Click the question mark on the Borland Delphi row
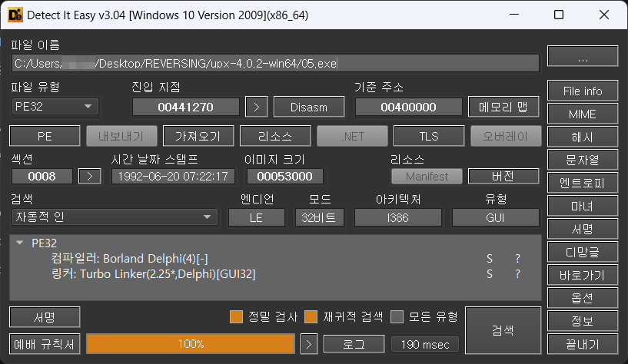This screenshot has height=364, width=628. tap(517, 259)
